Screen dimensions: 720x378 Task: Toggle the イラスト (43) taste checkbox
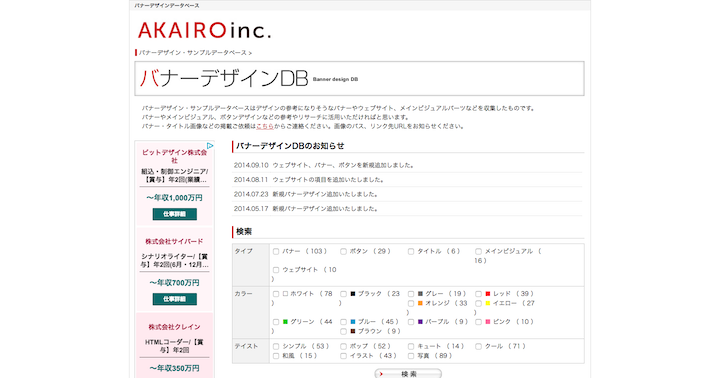pyautogui.click(x=343, y=356)
